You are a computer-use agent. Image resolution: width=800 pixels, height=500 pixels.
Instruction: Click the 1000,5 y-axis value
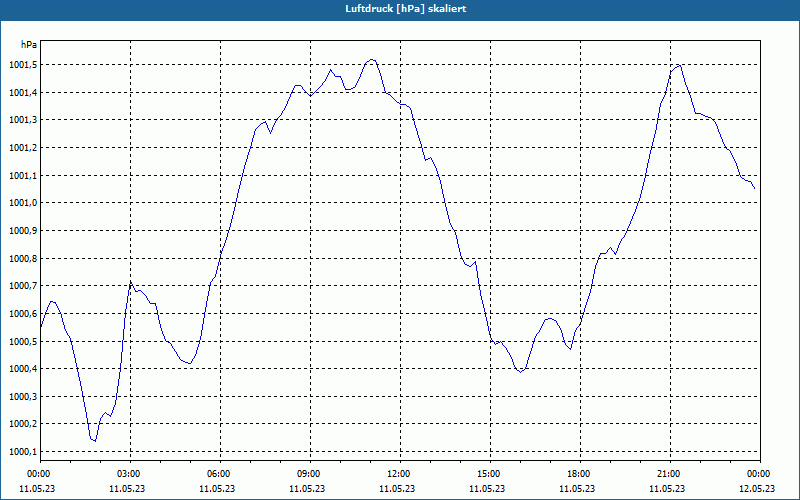[x=23, y=341]
